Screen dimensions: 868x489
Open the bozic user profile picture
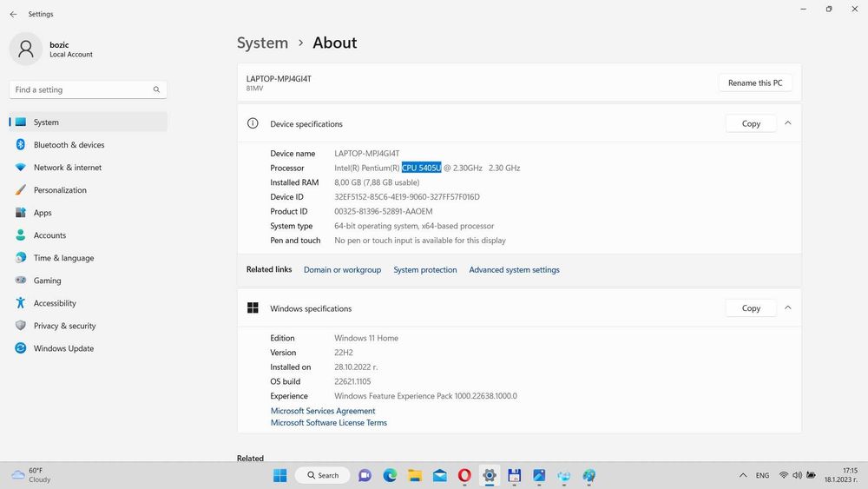pos(25,49)
